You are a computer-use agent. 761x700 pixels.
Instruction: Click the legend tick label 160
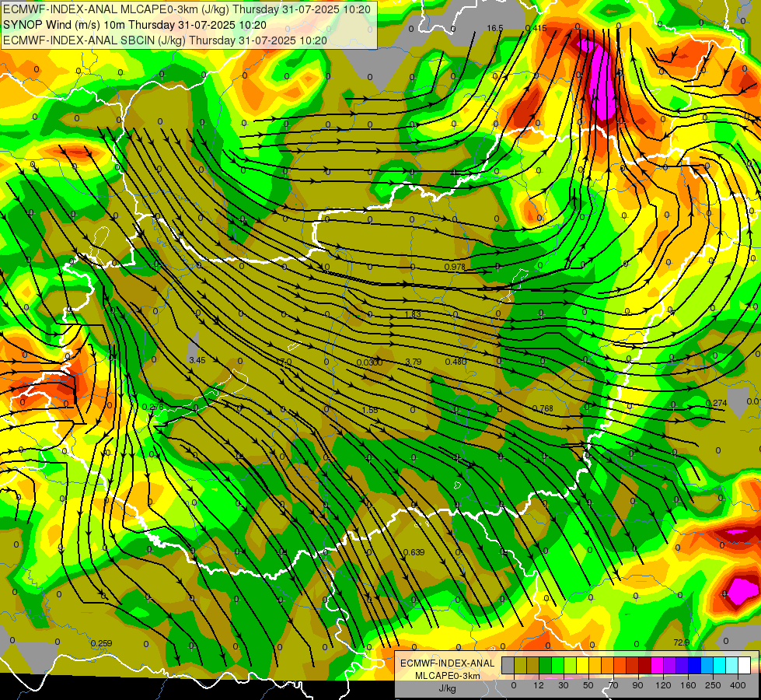688,685
